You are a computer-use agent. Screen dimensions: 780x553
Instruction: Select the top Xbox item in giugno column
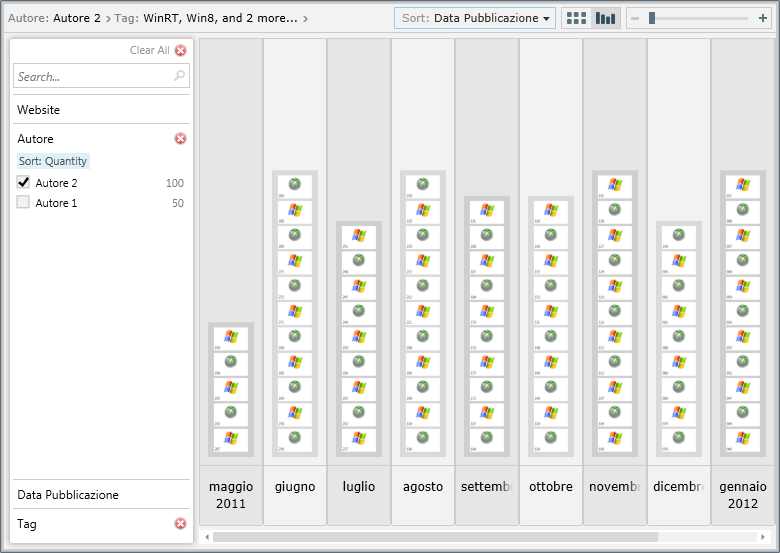pyautogui.click(x=295, y=186)
